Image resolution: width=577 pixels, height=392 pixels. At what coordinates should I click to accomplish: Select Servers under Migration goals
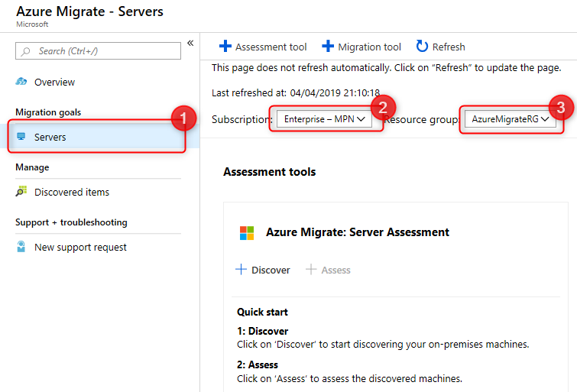click(x=100, y=137)
